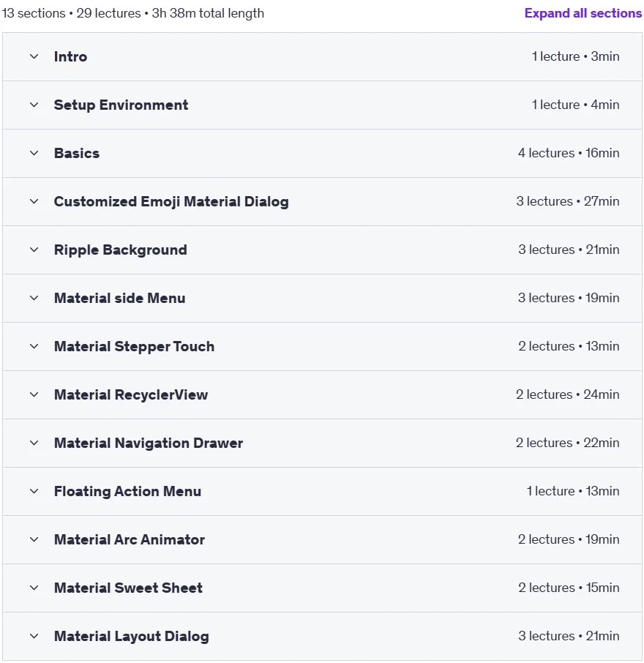644x663 pixels.
Task: Click chevron beside Material Arc Animator
Action: (x=34, y=539)
